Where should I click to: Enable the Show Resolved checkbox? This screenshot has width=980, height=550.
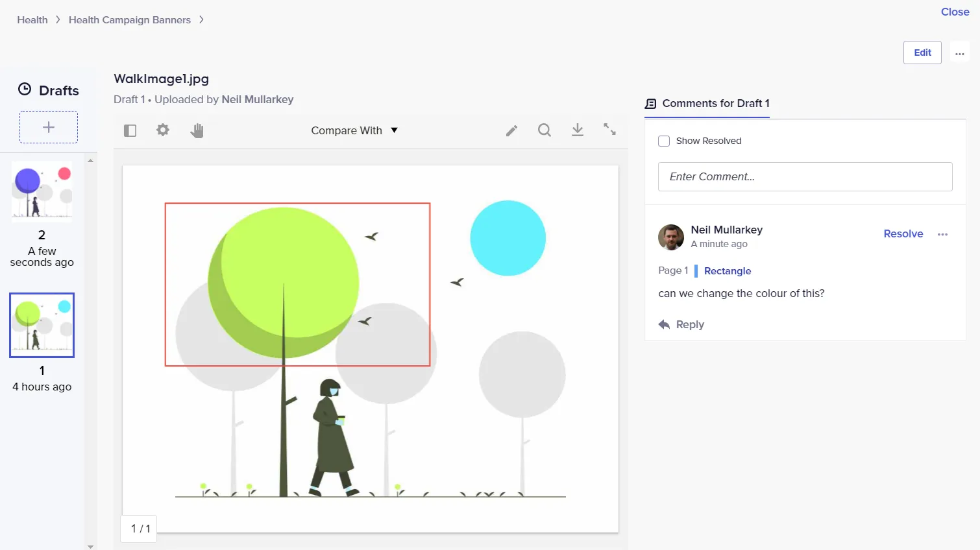click(x=664, y=141)
